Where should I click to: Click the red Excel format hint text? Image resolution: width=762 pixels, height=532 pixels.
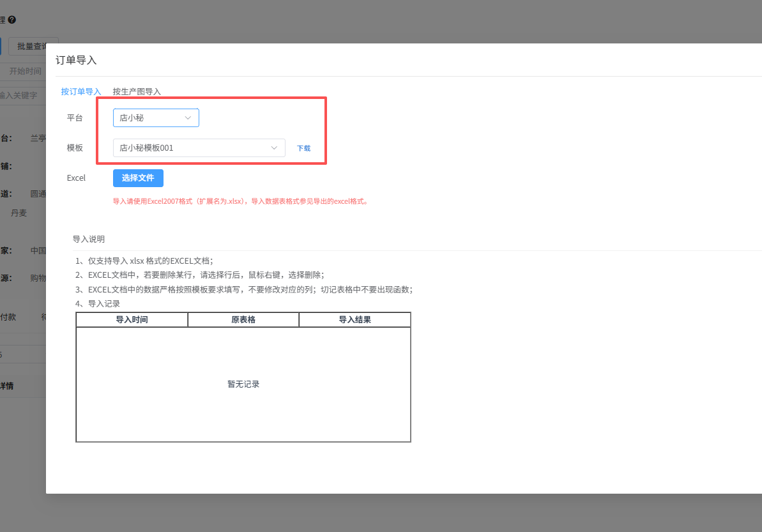click(241, 201)
